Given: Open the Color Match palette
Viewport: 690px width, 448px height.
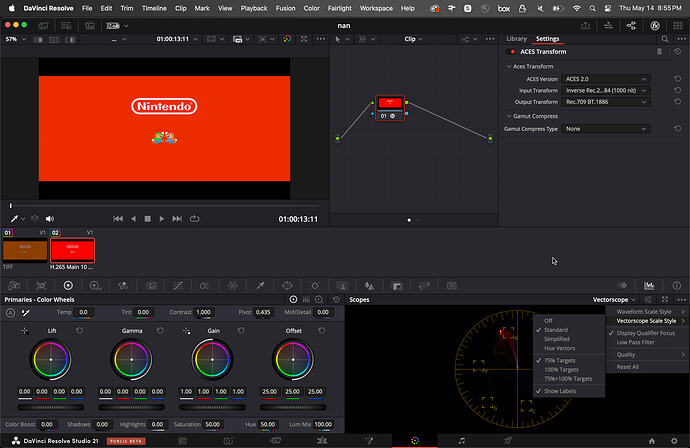Looking at the screenshot, I should click(x=41, y=286).
